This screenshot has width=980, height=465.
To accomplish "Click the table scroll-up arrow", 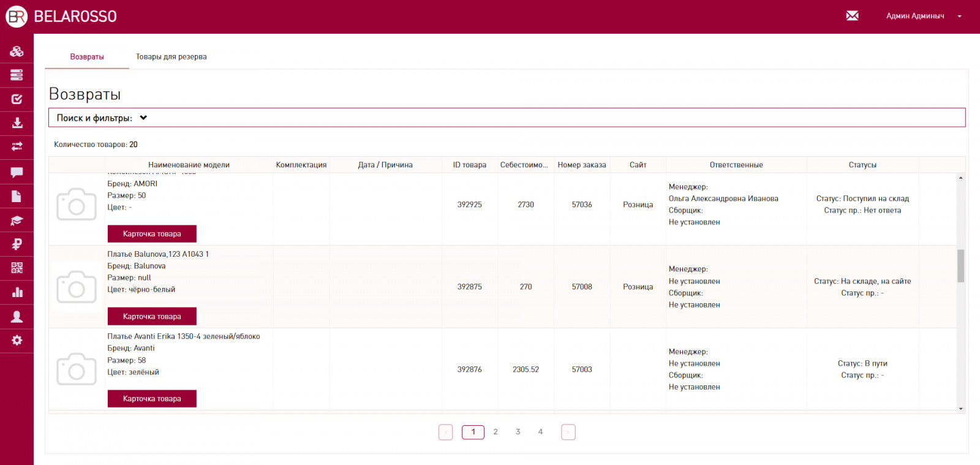I will point(961,178).
